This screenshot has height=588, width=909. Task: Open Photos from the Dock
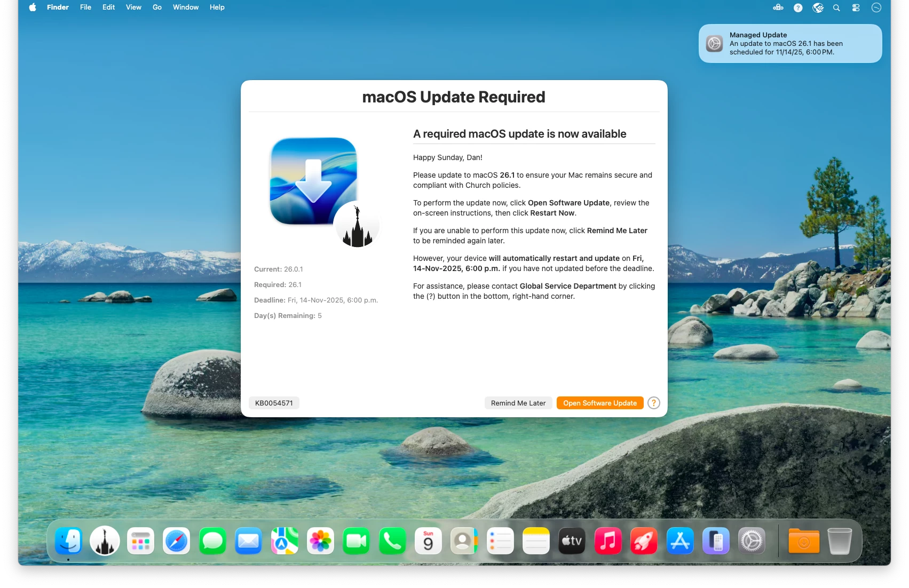coord(320,541)
